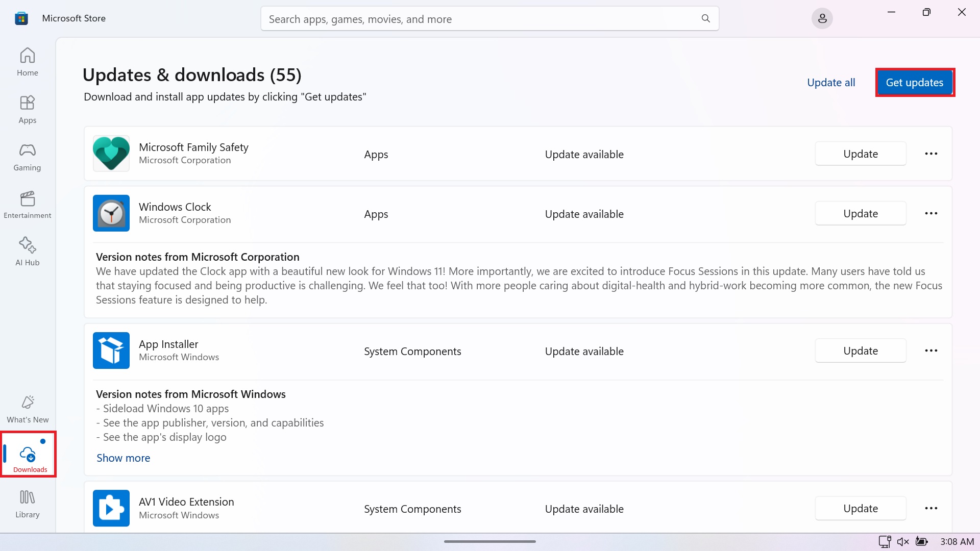Viewport: 980px width, 551px height.
Task: Open What's New in sidebar
Action: point(28,409)
